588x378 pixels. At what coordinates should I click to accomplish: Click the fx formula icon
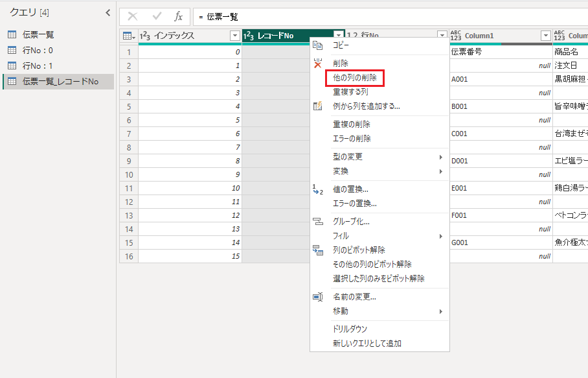(178, 17)
